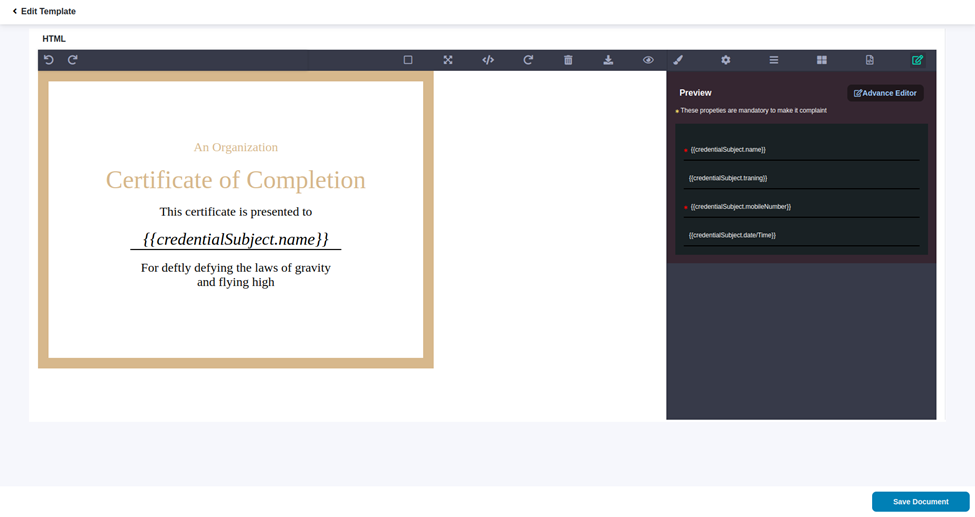The height and width of the screenshot is (517, 975).
Task: Open the view code icon
Action: (x=488, y=60)
